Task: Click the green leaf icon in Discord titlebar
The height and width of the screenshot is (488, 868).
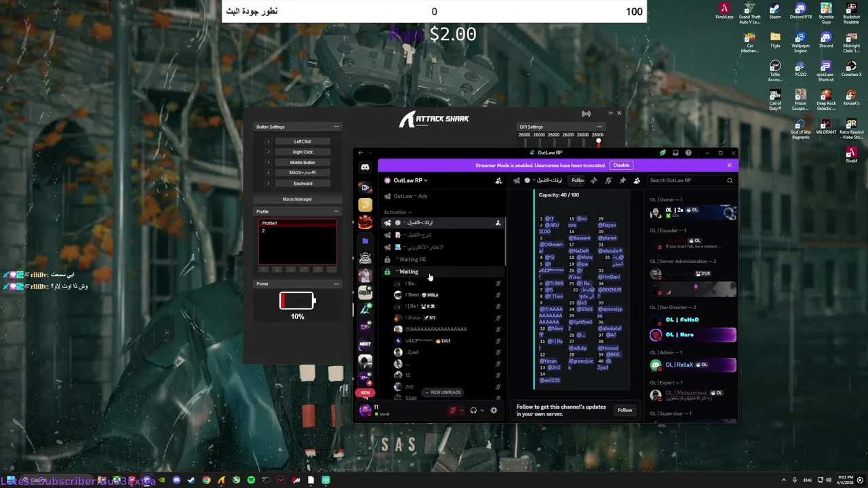Action: click(663, 152)
